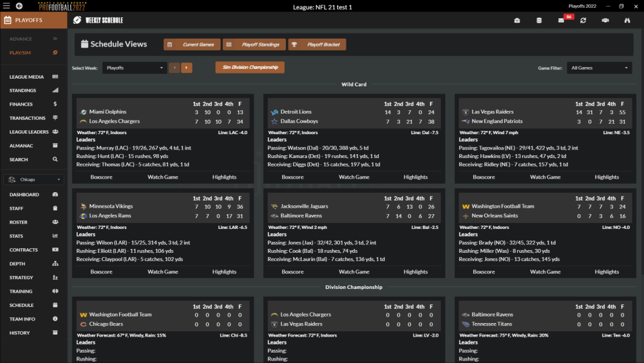Click the binoculars scouting icon

pos(627,20)
